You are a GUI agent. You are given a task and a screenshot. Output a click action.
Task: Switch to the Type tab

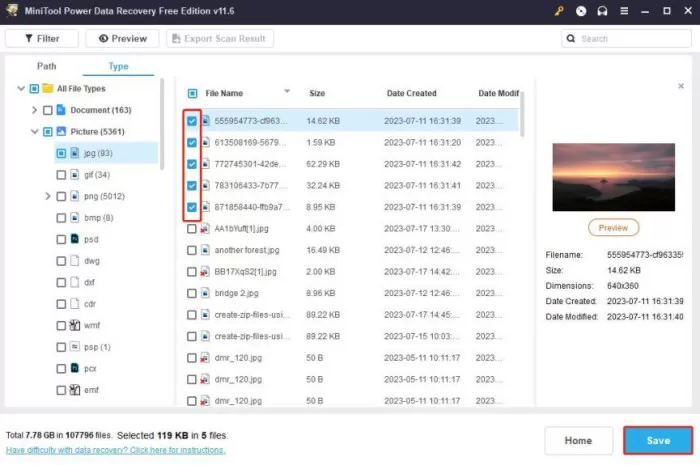[x=118, y=66]
